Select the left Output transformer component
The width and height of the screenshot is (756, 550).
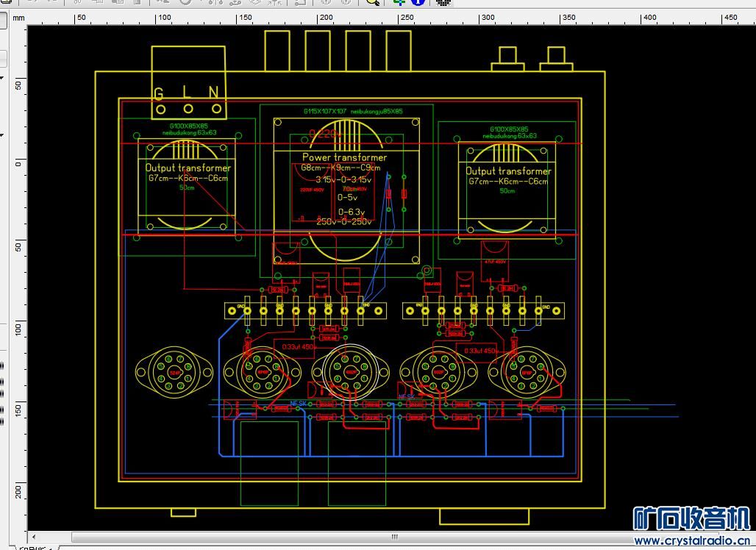coord(188,168)
